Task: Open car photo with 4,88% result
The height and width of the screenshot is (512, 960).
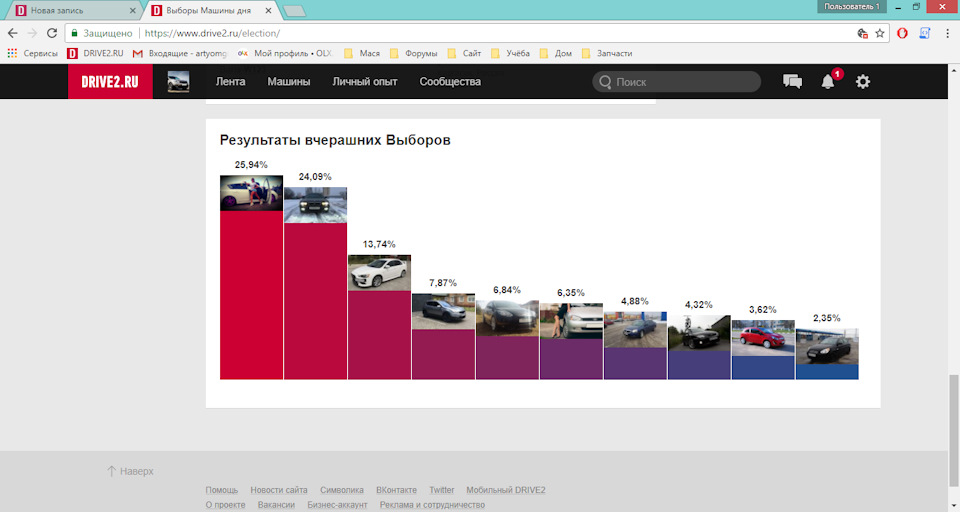Action: click(x=635, y=329)
